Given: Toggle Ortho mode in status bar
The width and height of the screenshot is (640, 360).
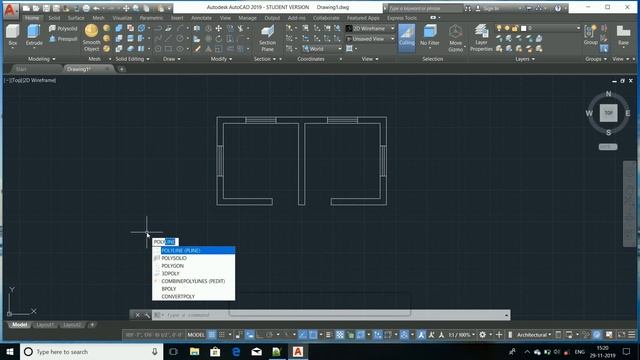Looking at the screenshot, I should [x=260, y=335].
